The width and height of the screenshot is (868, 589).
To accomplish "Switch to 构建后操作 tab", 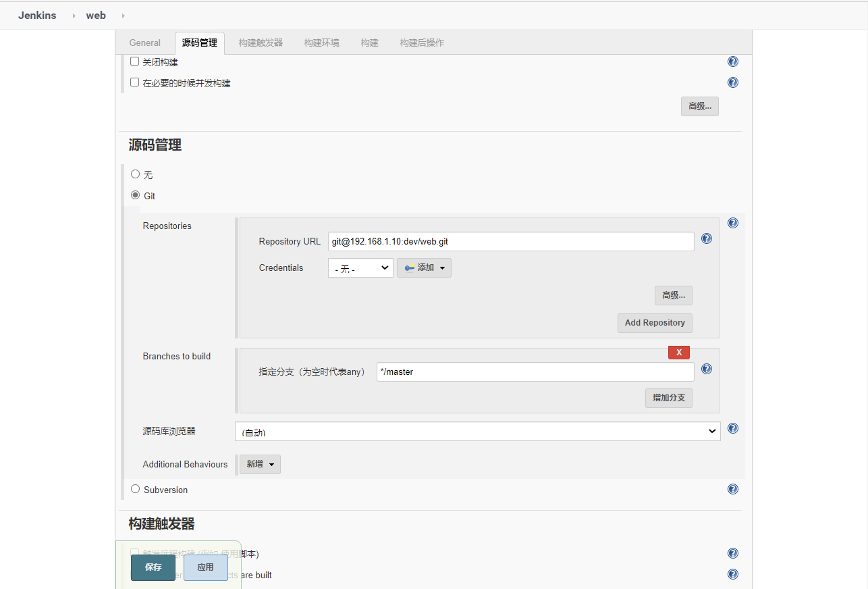I will (x=422, y=43).
